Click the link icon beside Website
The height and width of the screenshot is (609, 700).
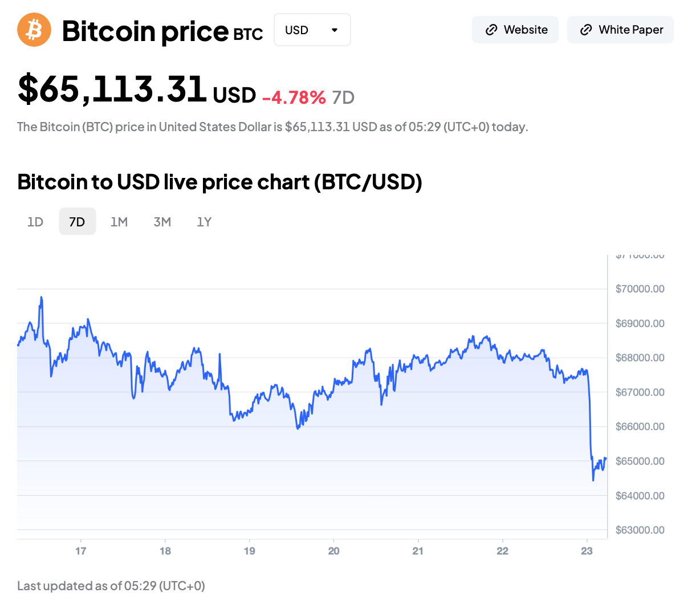491,30
